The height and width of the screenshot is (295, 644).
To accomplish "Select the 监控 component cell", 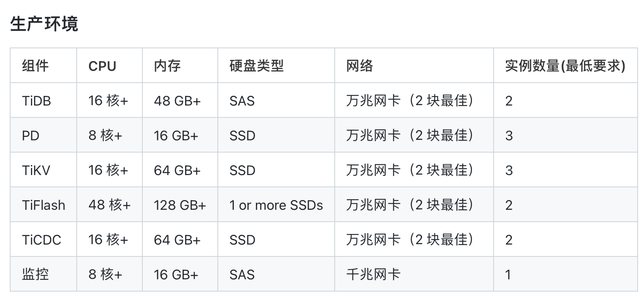I will click(35, 275).
